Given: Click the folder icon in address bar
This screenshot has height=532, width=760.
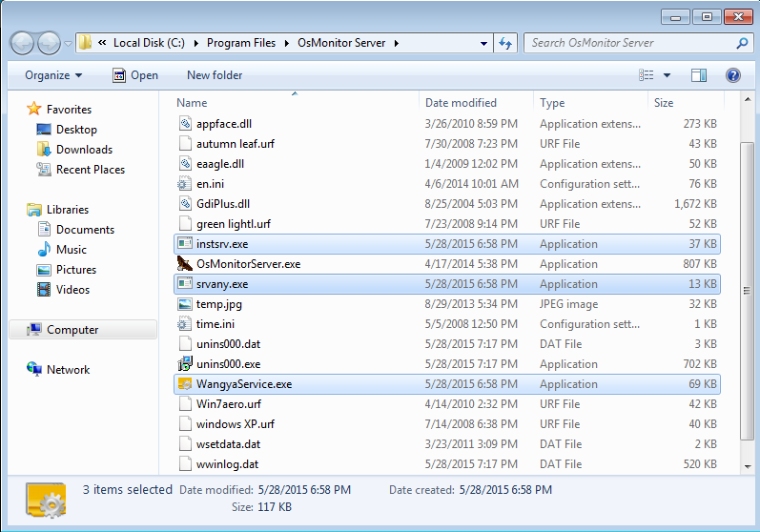Looking at the screenshot, I should point(85,43).
